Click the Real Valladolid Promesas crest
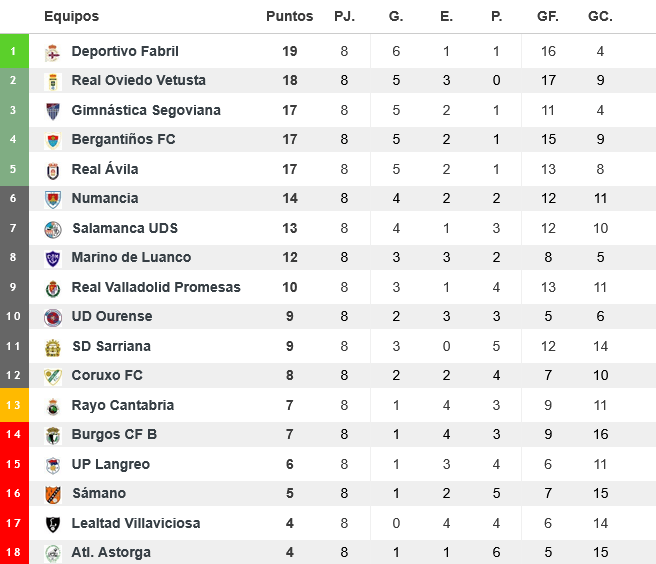The width and height of the screenshot is (656, 564). coord(53,288)
